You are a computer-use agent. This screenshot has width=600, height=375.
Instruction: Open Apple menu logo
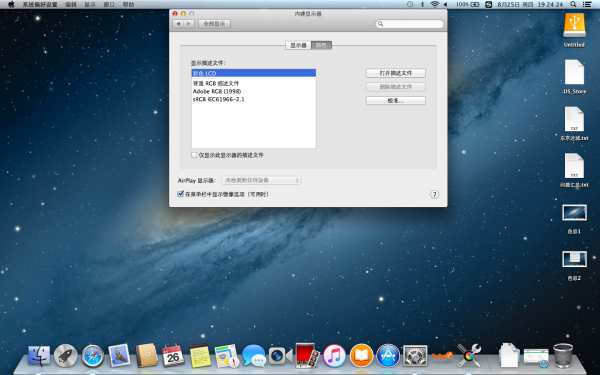pos(11,4)
